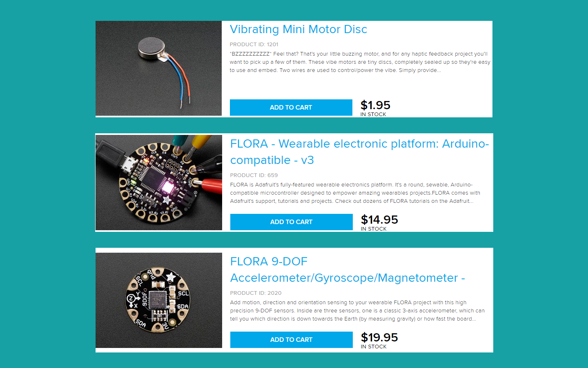Click the vibrating motor disc product photo
588x368 pixels.
pos(158,68)
